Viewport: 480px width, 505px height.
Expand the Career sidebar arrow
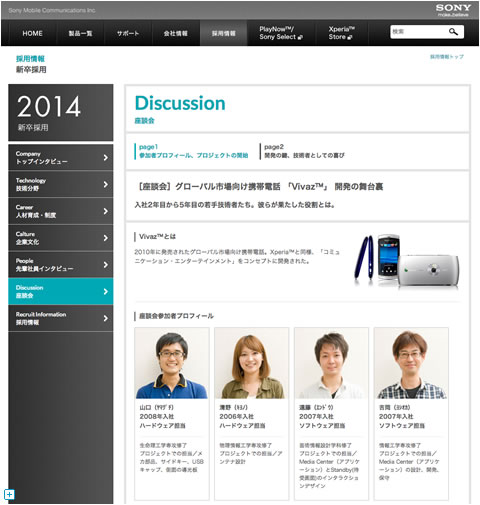click(106, 211)
